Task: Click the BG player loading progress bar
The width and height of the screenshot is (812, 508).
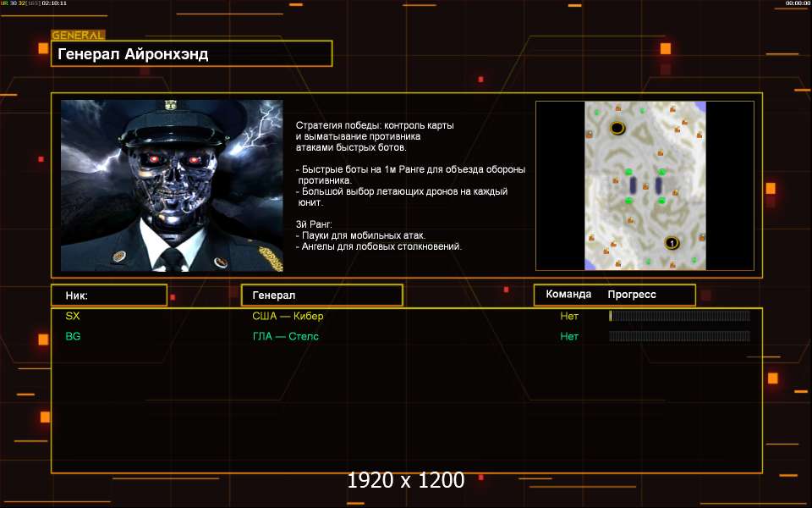Action: 679,336
